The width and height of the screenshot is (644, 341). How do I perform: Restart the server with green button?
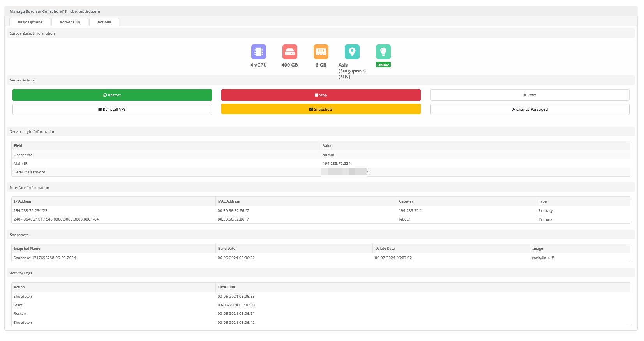[112, 95]
